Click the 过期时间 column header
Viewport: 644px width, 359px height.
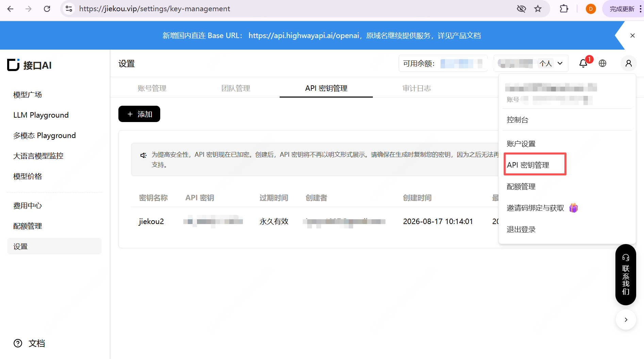click(x=274, y=198)
